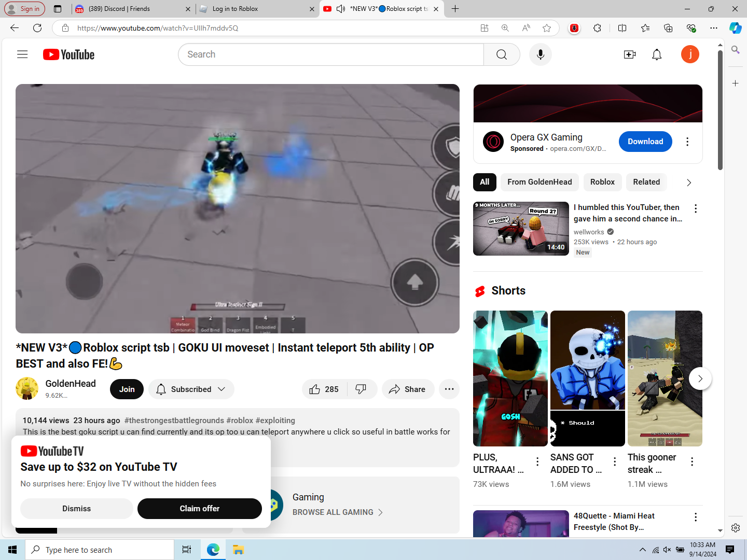Go to the YouTube home logo
Image resolution: width=747 pixels, height=560 pixels.
(68, 54)
